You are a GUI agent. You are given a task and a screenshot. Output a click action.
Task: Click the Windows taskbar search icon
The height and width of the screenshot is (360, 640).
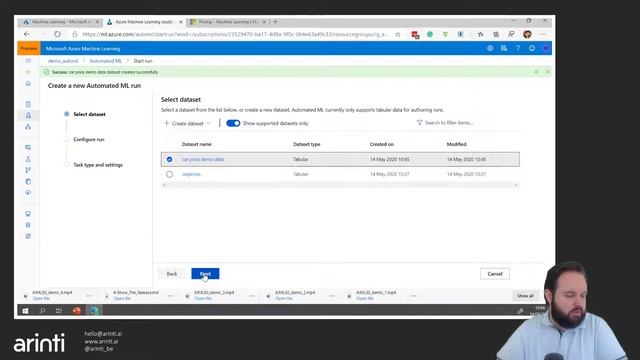point(42,311)
